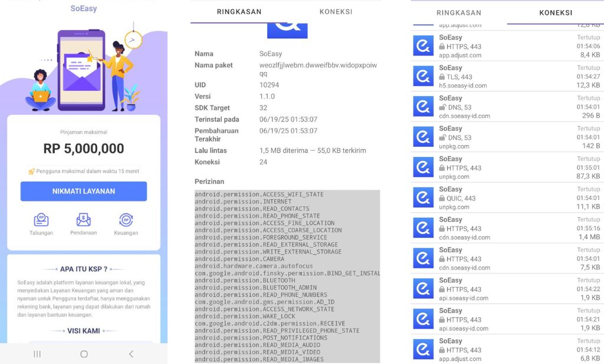Click permission READ_CONTACTS line
Screen dimensions: 604x364
click(x=252, y=209)
